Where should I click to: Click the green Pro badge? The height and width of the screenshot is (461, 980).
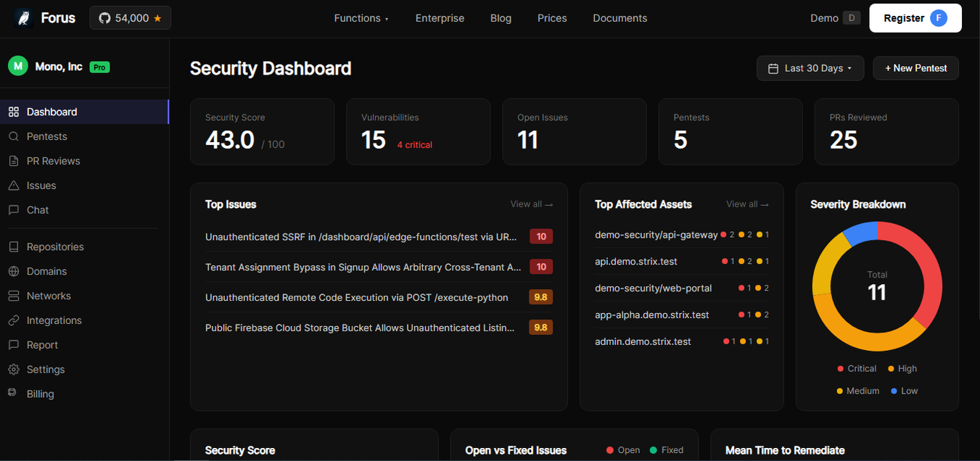[x=99, y=67]
